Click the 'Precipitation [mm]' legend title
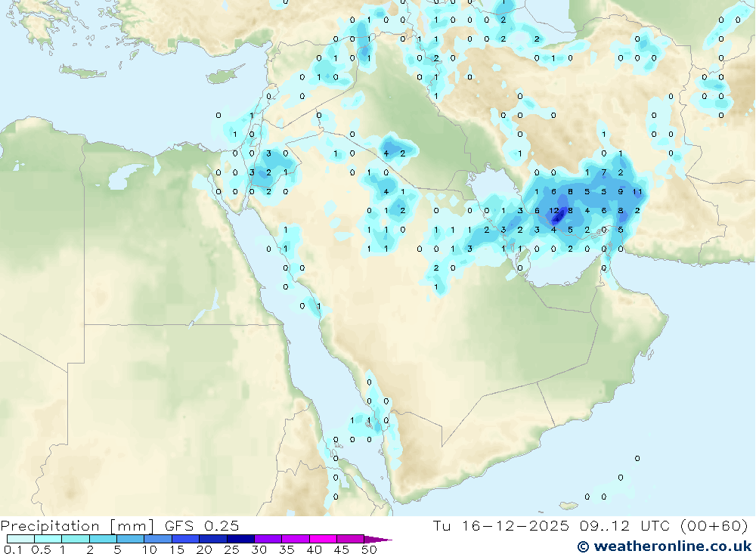Screen dimensions: 756x554 pyautogui.click(x=77, y=526)
